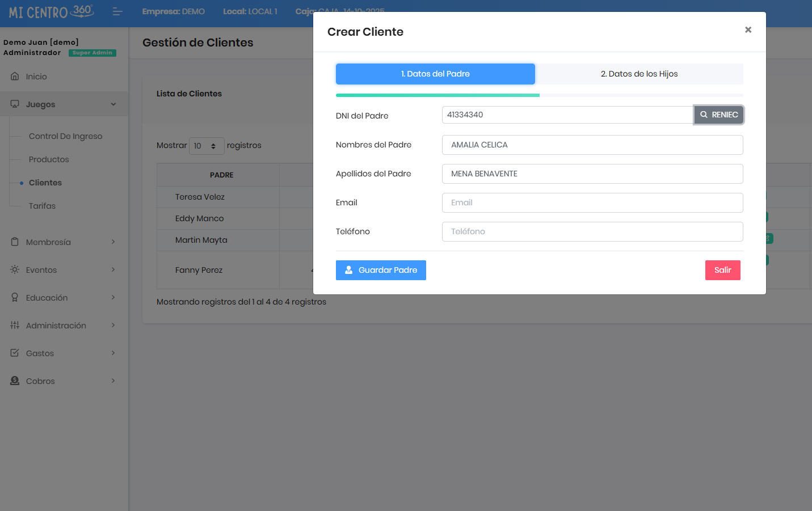812x511 pixels.
Task: Click the Inicio home icon
Action: (15, 76)
